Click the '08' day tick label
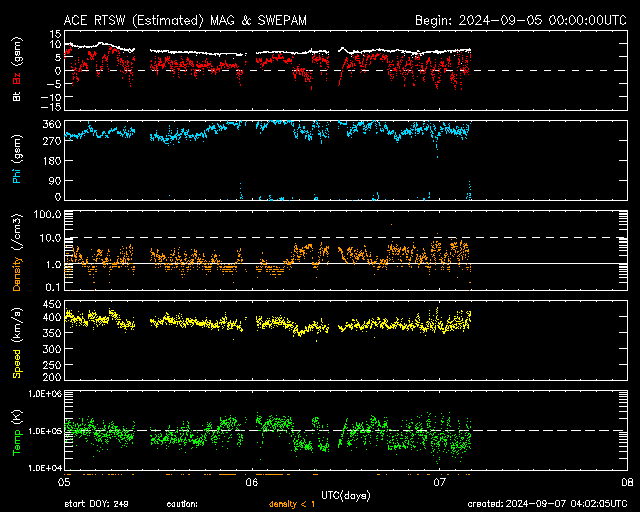640x512 pixels. click(x=627, y=482)
